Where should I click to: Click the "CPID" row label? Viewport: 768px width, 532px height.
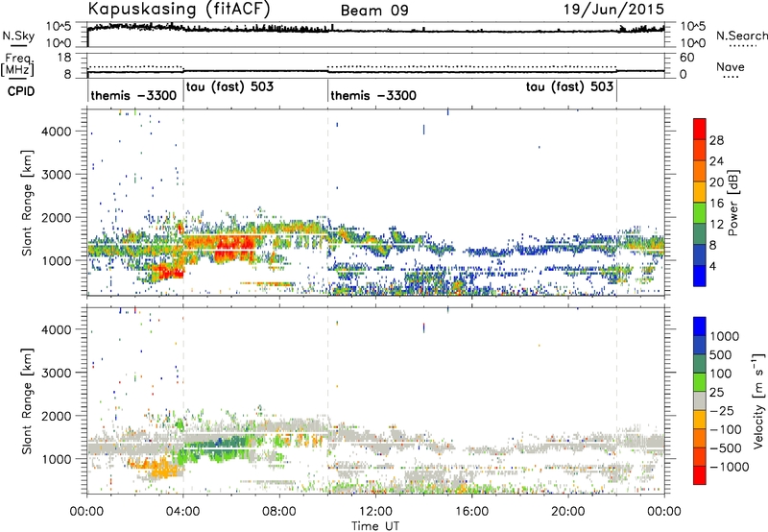pyautogui.click(x=21, y=91)
